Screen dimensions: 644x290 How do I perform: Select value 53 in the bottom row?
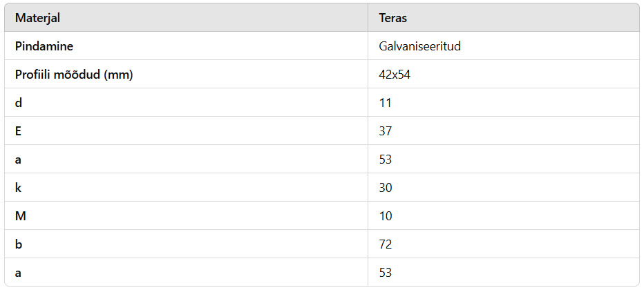[x=386, y=273]
